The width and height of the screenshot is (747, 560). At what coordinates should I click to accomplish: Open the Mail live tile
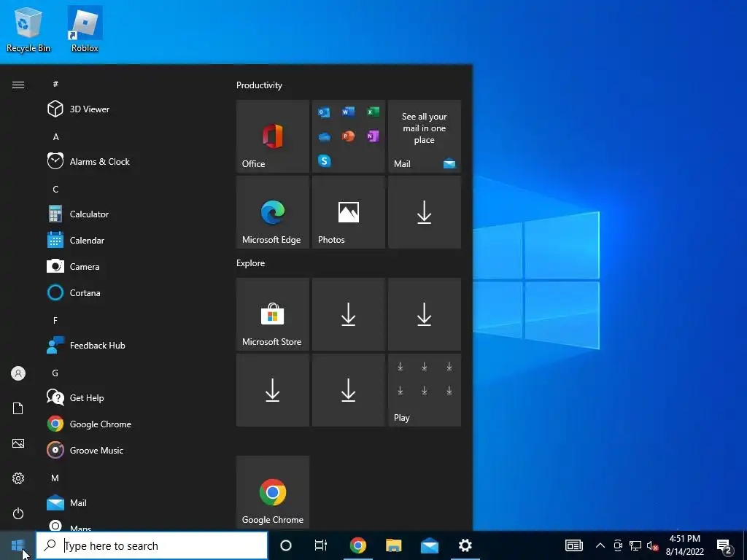tap(425, 136)
